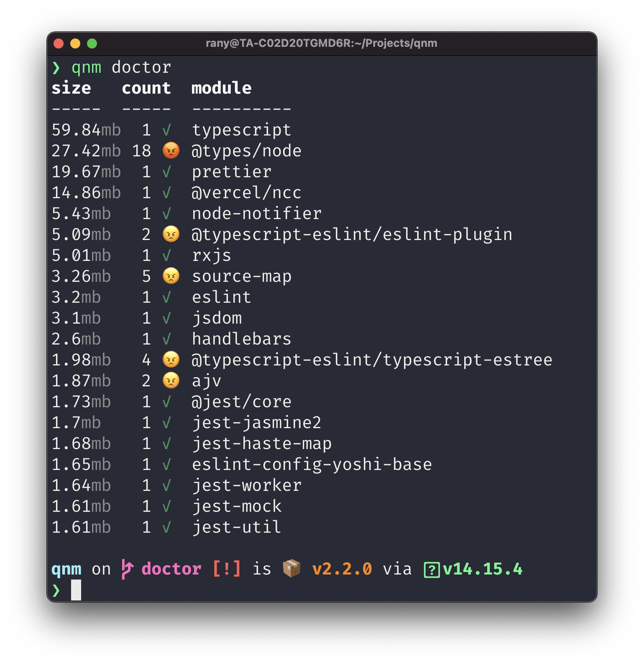Click the terminal cursor at the prompt
Screen dimensions: 644x664
coord(76,590)
